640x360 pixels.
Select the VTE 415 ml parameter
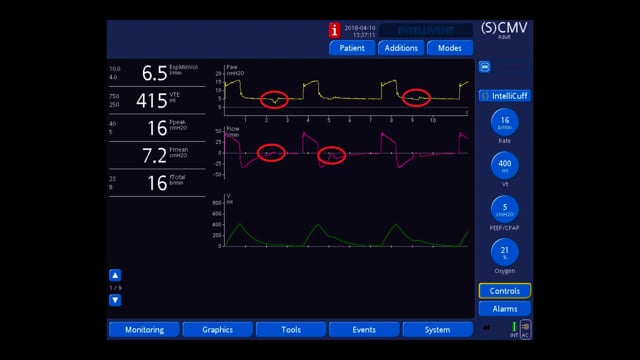(157, 100)
